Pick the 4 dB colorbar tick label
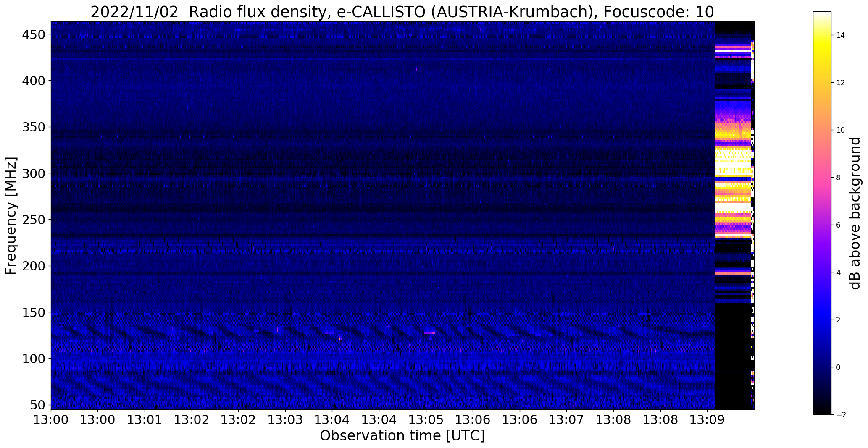The image size is (868, 448). point(839,272)
